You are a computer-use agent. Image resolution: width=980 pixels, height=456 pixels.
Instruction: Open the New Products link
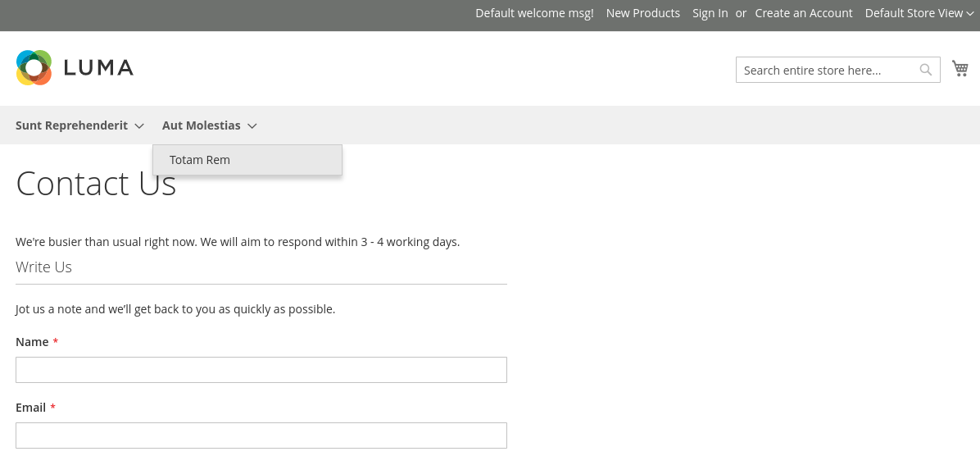tap(642, 13)
